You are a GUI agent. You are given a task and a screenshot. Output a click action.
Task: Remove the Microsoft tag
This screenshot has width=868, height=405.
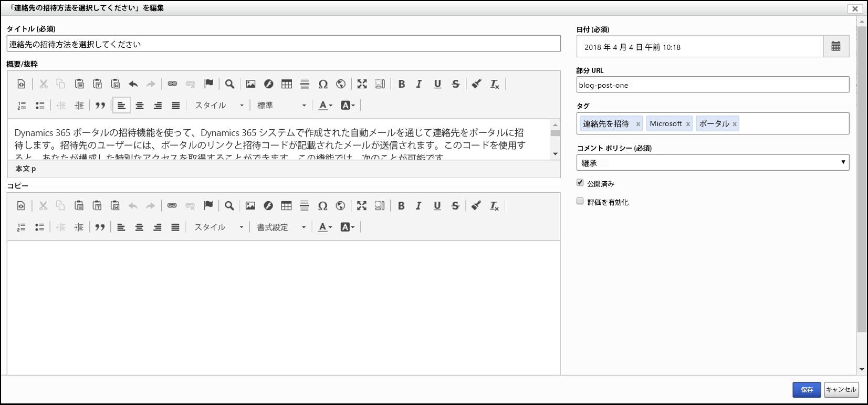coord(687,124)
